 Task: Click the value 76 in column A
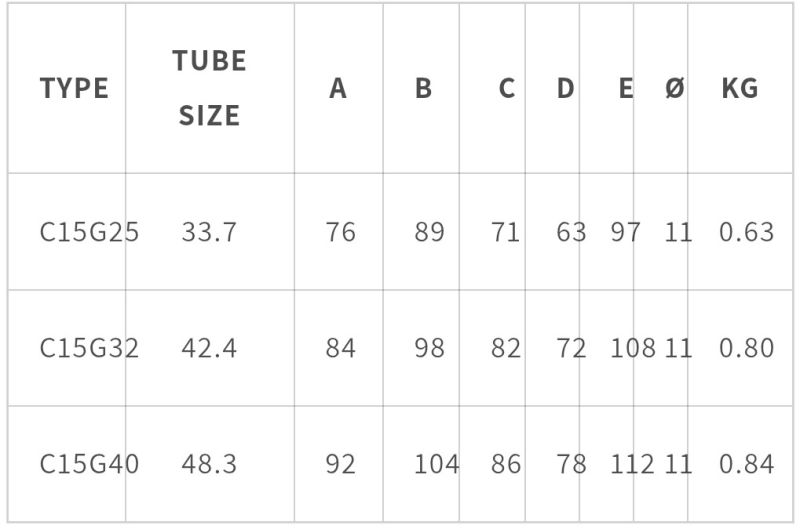340,233
